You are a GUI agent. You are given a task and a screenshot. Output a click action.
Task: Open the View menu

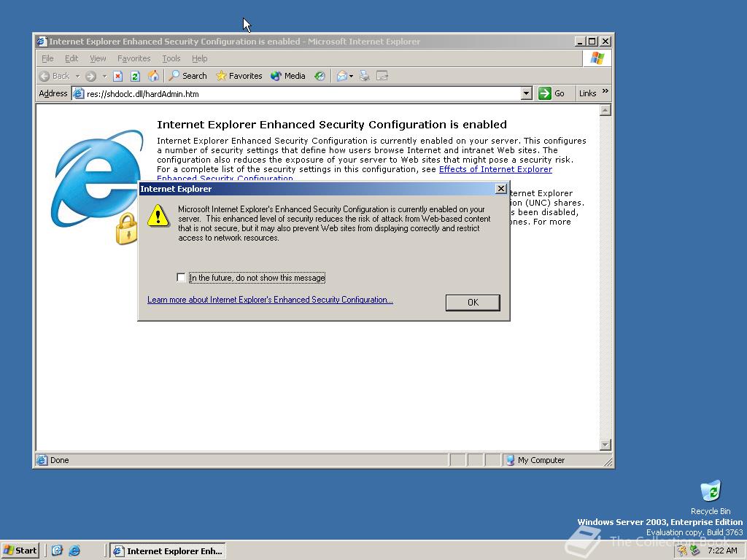click(x=98, y=58)
